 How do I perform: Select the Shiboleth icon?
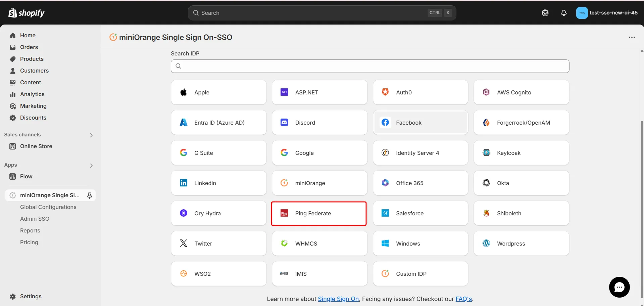point(486,213)
